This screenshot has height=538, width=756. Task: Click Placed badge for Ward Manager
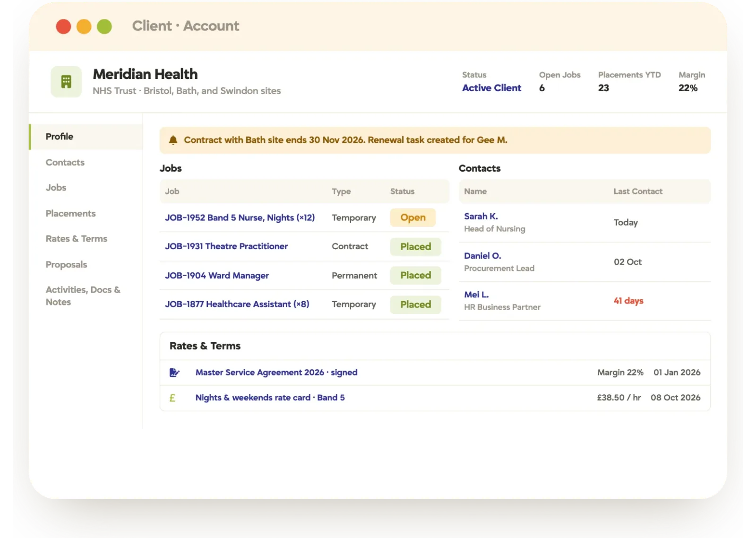416,276
